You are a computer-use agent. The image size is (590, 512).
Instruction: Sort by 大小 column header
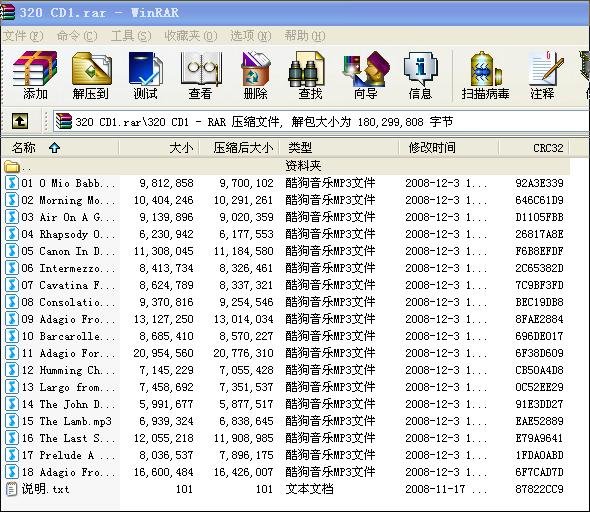pyautogui.click(x=159, y=147)
